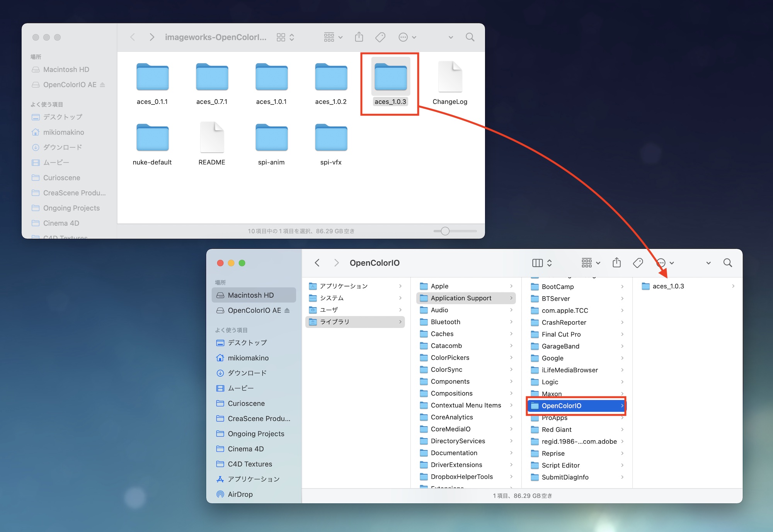Click the search magnifier in the OpenColorIO window
Image resolution: width=773 pixels, height=532 pixels.
[727, 263]
